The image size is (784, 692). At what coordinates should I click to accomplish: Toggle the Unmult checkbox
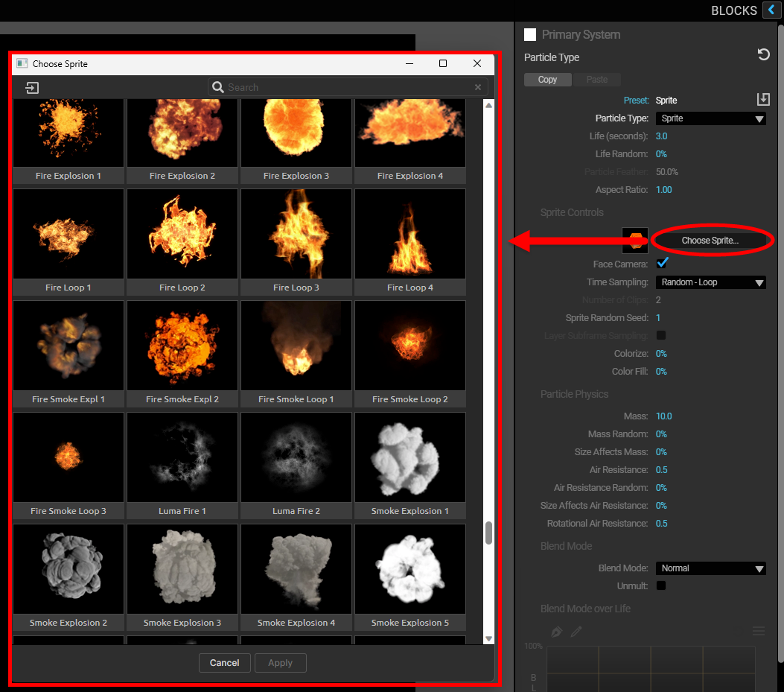661,585
